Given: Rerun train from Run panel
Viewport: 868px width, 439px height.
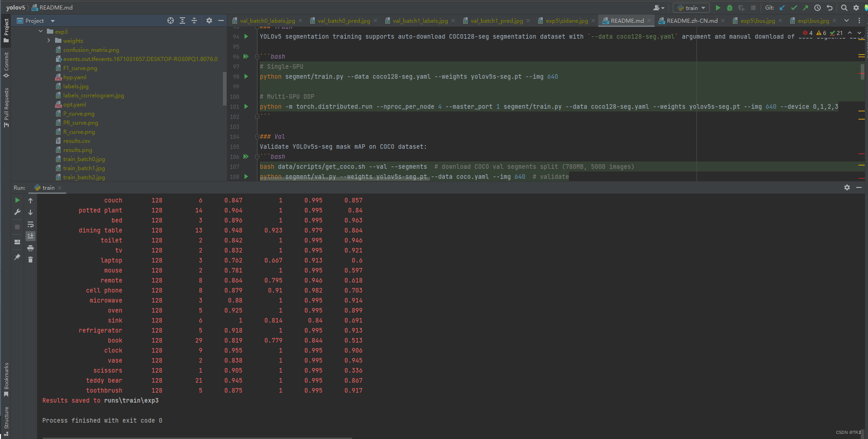Looking at the screenshot, I should 17,200.
